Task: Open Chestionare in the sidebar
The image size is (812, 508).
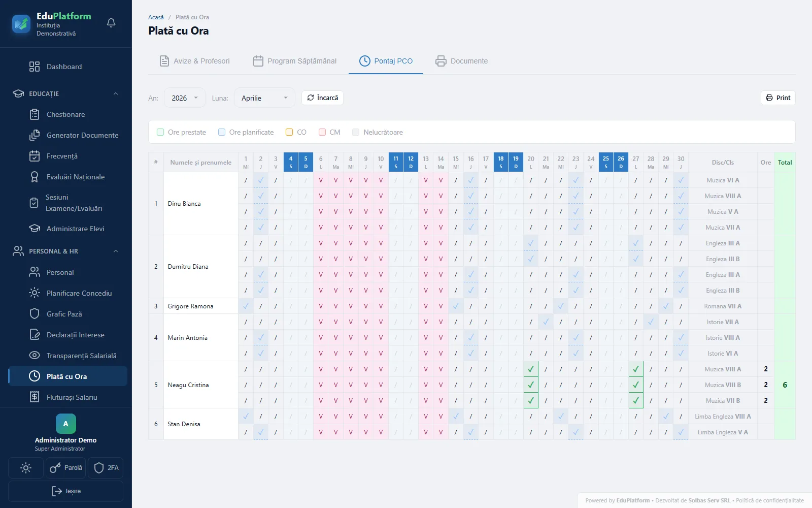Action: click(66, 114)
